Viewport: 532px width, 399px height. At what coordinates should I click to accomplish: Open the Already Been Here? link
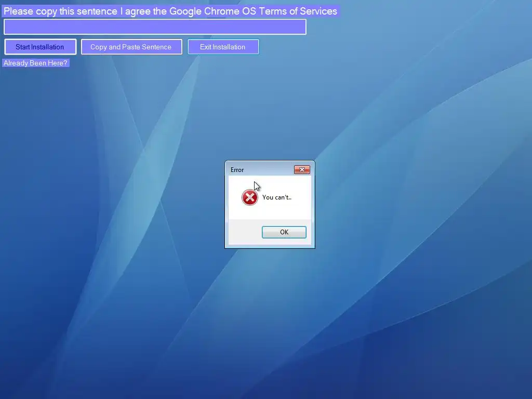pyautogui.click(x=36, y=63)
